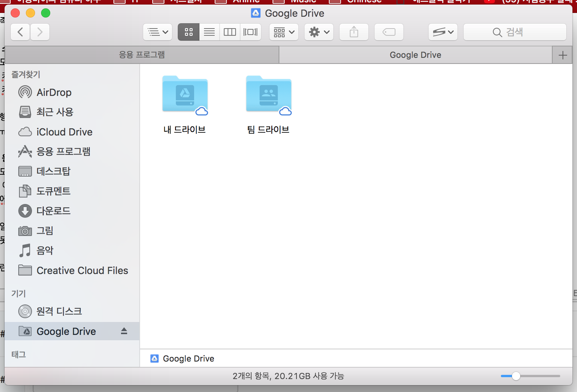577x392 pixels.
Task: Click the Google Drive title proxy icon
Action: coord(256,13)
